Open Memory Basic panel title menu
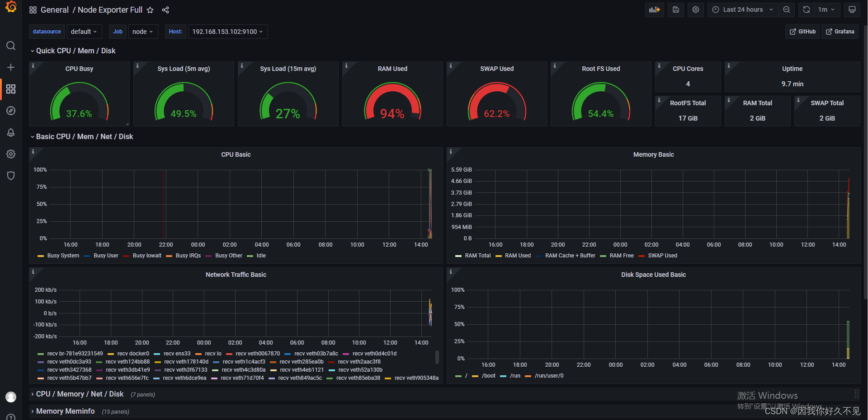Viewport: 868px width, 420px height. [653, 154]
